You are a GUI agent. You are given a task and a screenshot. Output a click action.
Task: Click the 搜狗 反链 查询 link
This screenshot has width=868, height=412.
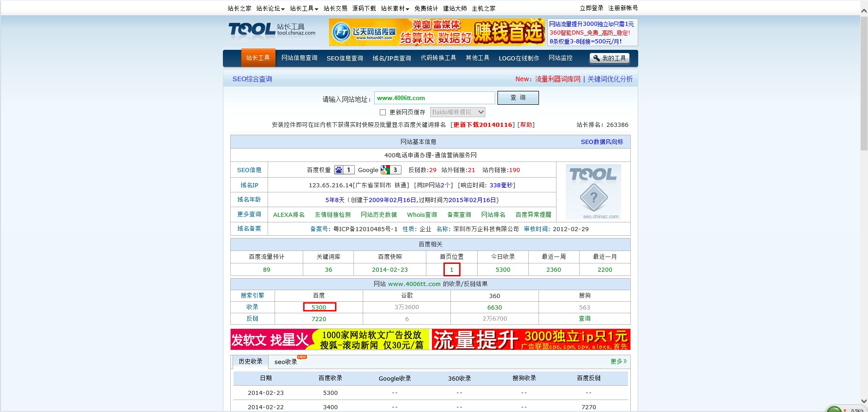585,319
